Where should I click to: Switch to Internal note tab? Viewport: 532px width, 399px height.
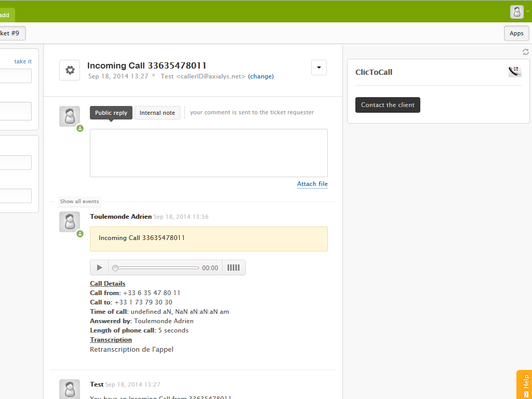[x=157, y=113]
